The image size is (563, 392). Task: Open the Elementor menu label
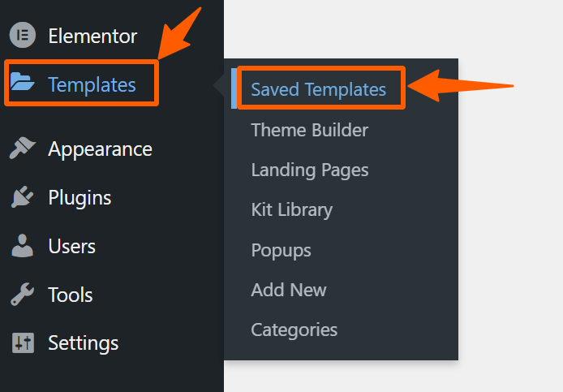[x=92, y=36]
